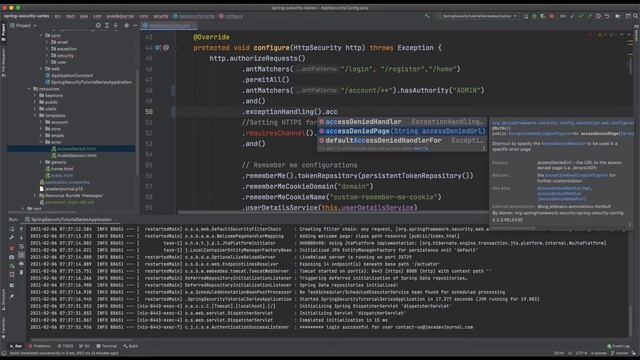This screenshot has height=360, width=640.
Task: Select accessDenied.html in project tree
Action: click(76, 149)
